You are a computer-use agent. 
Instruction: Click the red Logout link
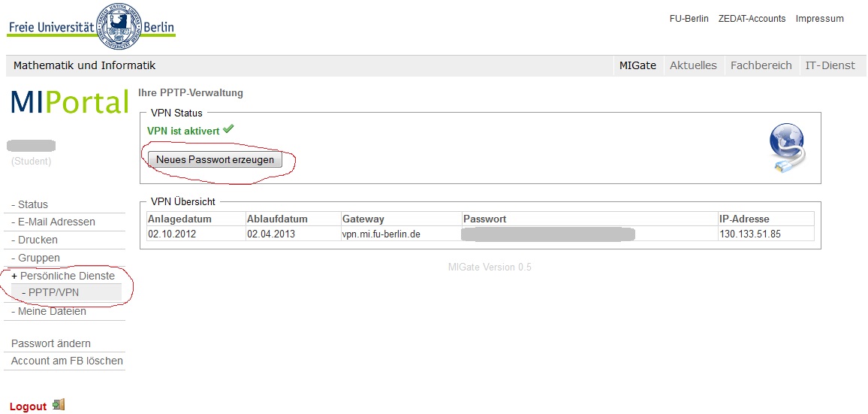coord(29,406)
